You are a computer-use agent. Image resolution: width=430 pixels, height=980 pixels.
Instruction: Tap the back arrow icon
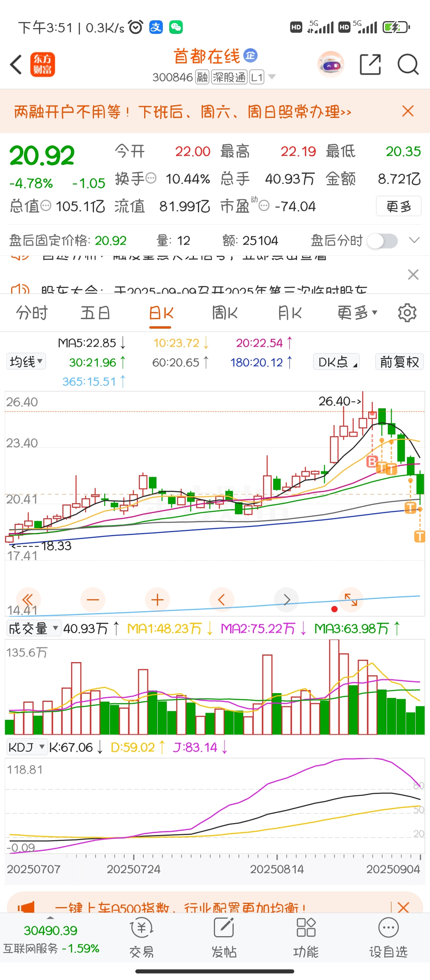click(16, 65)
